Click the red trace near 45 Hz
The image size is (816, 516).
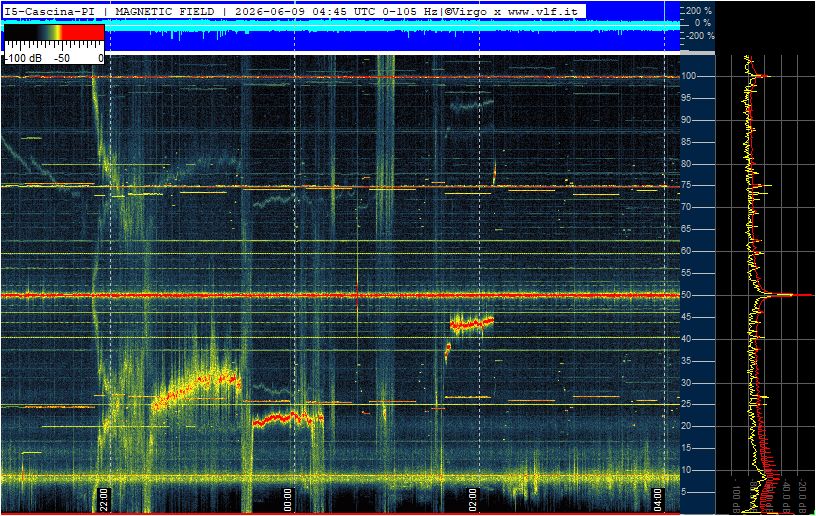coord(471,325)
